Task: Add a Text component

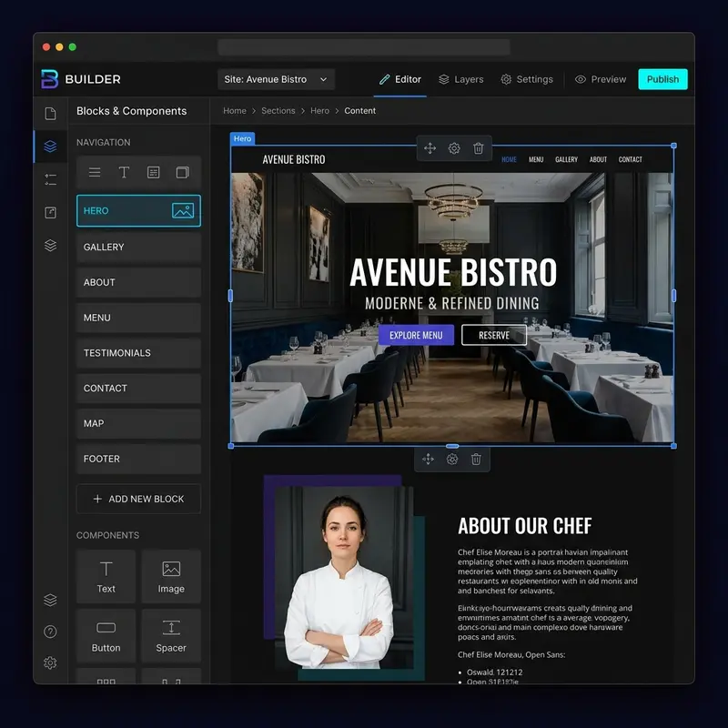Action: coord(106,576)
